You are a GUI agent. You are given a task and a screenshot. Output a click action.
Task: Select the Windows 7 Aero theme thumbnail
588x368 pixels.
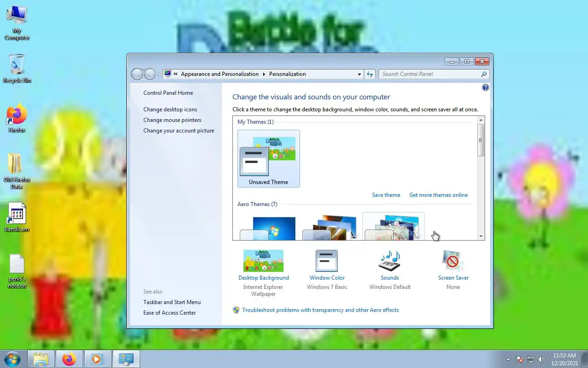click(x=269, y=227)
